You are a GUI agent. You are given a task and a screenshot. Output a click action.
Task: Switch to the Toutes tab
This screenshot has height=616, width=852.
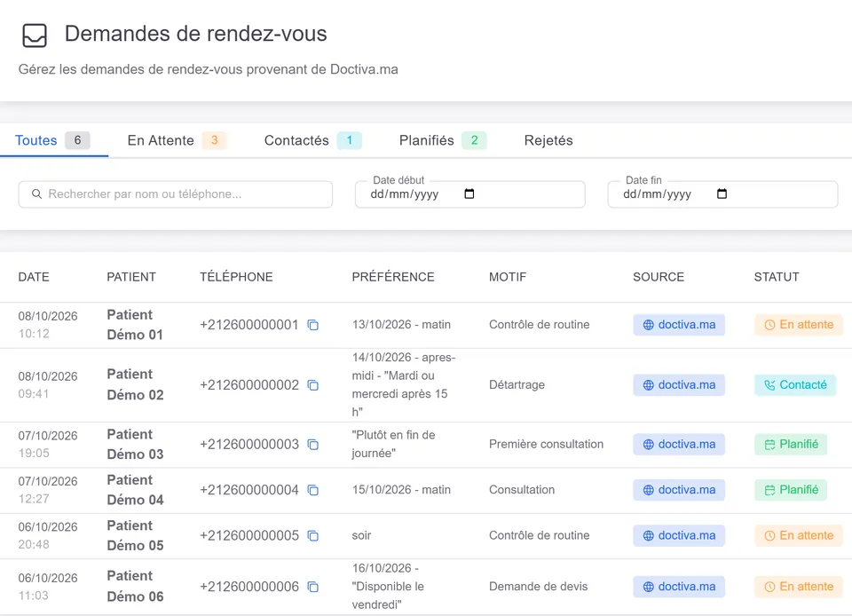coord(53,140)
